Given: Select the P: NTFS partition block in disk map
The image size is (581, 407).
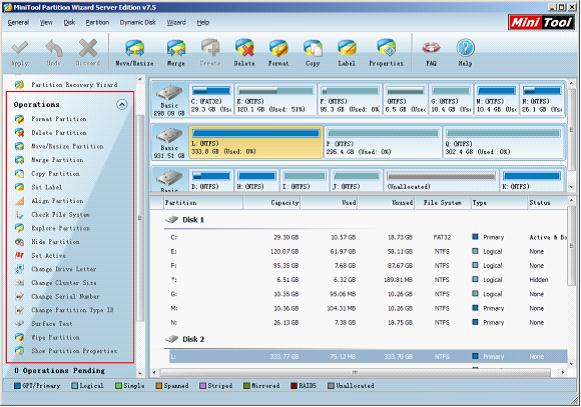Looking at the screenshot, I should [x=383, y=143].
